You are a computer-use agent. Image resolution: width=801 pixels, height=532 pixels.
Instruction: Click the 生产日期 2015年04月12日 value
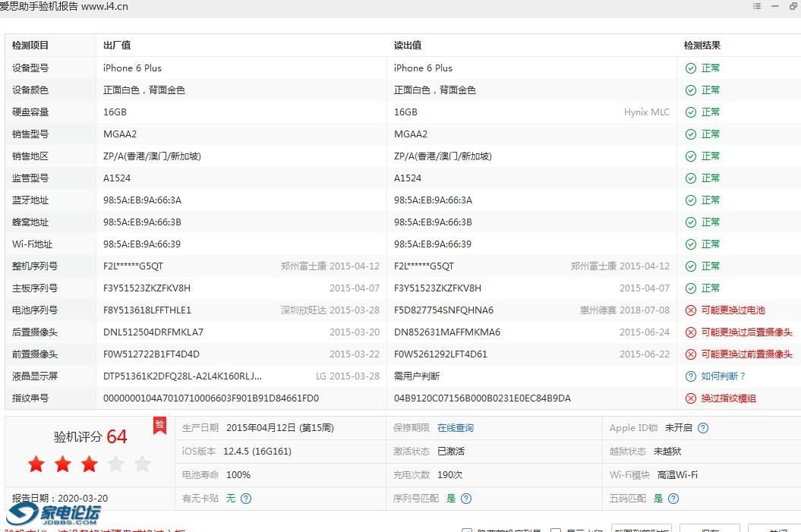[x=280, y=428]
